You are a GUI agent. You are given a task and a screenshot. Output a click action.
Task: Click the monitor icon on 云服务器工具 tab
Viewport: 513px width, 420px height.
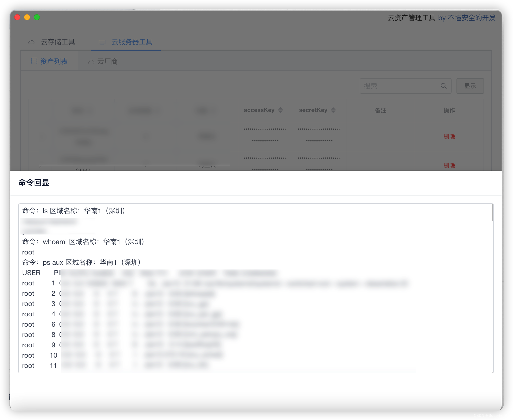click(102, 42)
